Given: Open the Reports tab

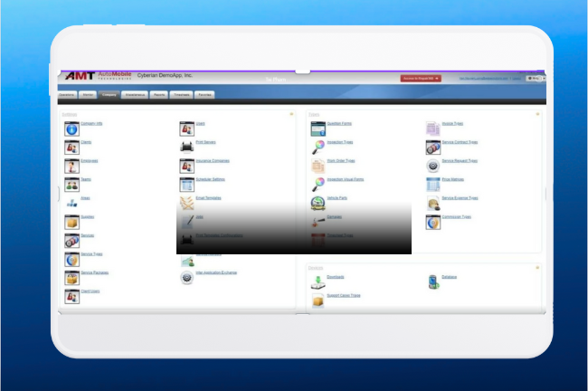Looking at the screenshot, I should click(159, 93).
